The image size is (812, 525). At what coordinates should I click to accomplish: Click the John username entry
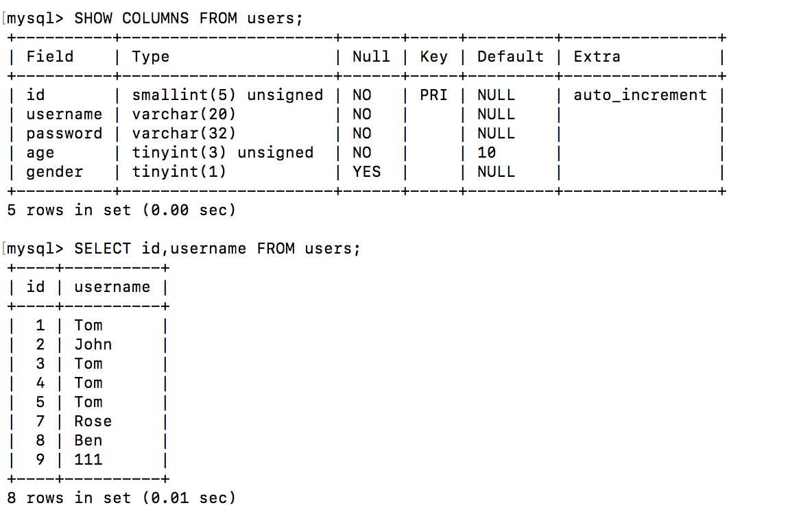pos(93,345)
